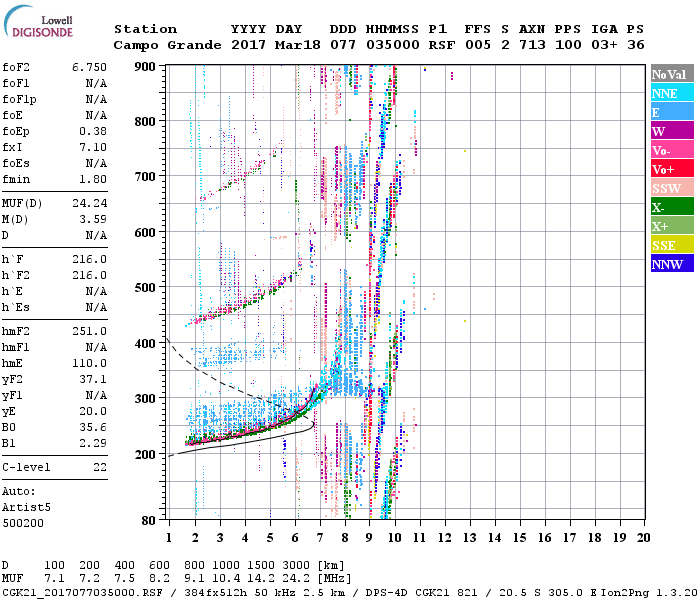The height and width of the screenshot is (600, 700).
Task: Click the dark green X- legend entry
Action: (671, 207)
